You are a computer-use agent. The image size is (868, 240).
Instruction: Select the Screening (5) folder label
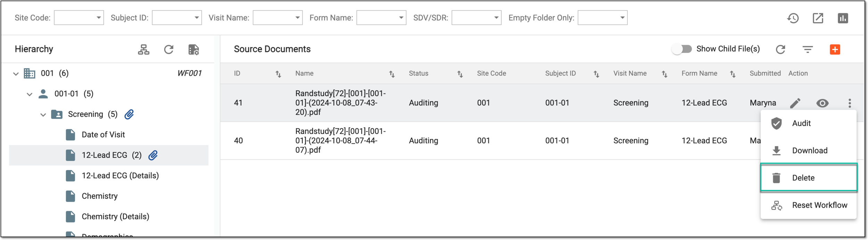93,114
